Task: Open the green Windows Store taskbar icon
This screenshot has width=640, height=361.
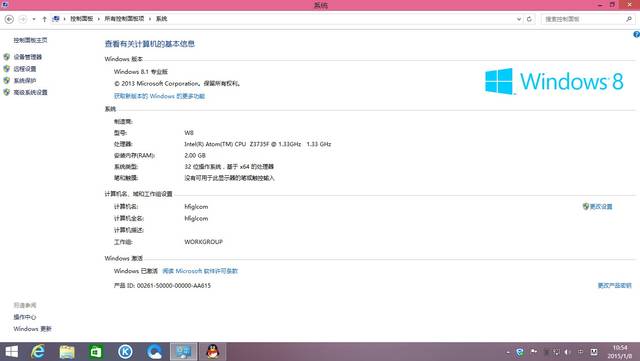Action: point(96,352)
